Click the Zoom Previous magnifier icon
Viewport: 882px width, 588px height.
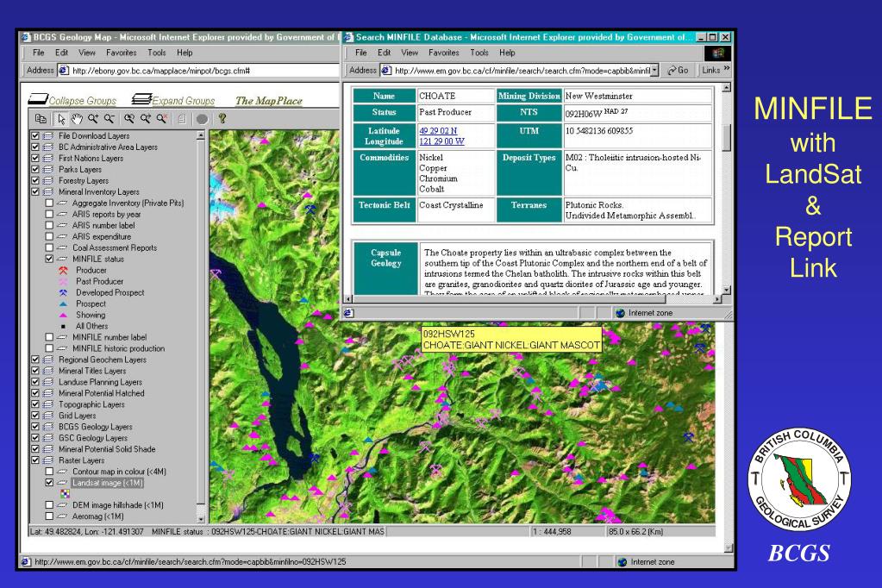(x=129, y=119)
